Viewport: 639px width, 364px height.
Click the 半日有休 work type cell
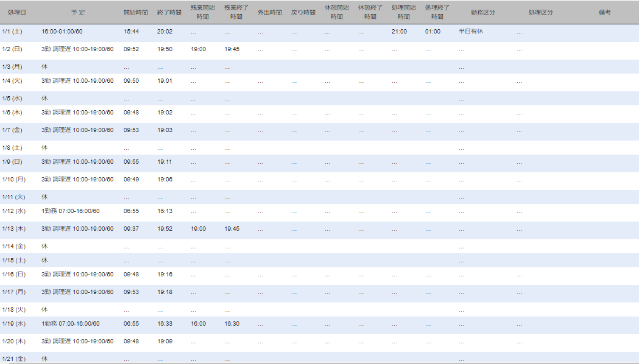(x=471, y=31)
